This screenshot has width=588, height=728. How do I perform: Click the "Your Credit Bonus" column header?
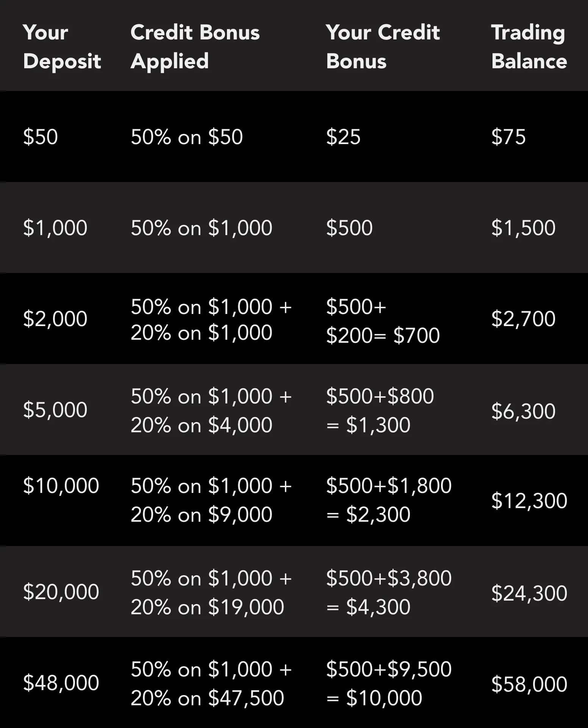click(382, 47)
